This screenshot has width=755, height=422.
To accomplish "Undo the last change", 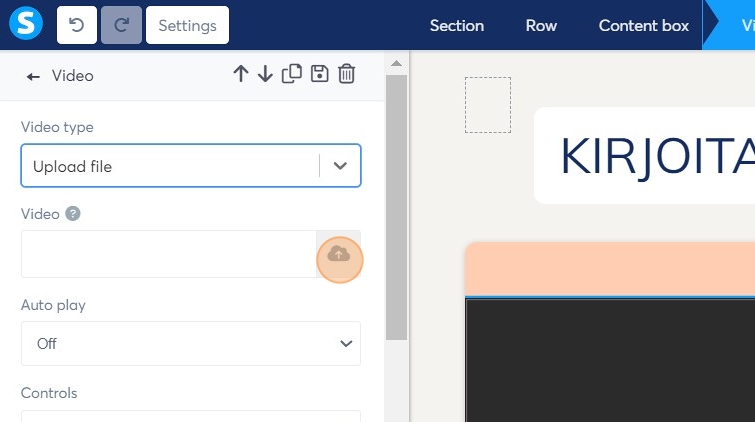I will [x=77, y=25].
